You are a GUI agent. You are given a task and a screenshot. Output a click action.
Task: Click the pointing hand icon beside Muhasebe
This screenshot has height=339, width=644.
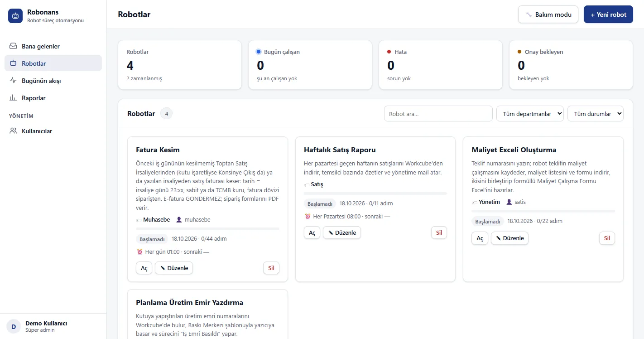tap(139, 220)
